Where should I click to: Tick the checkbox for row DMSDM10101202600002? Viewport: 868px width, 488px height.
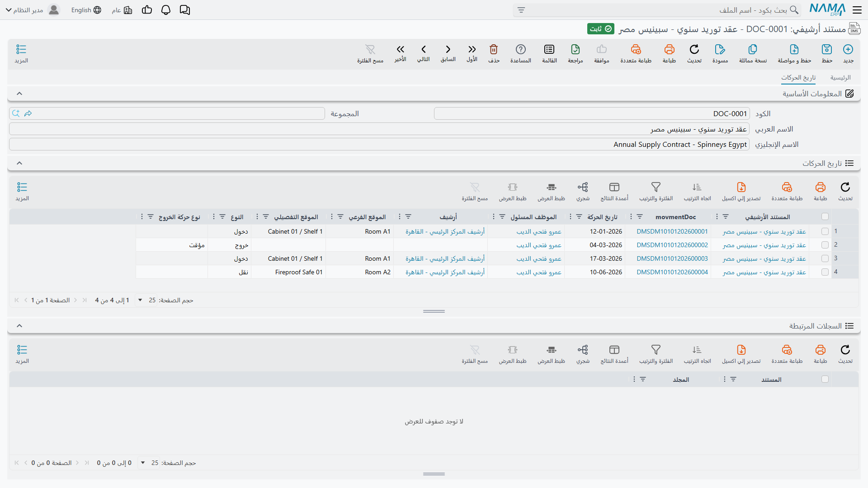point(825,245)
